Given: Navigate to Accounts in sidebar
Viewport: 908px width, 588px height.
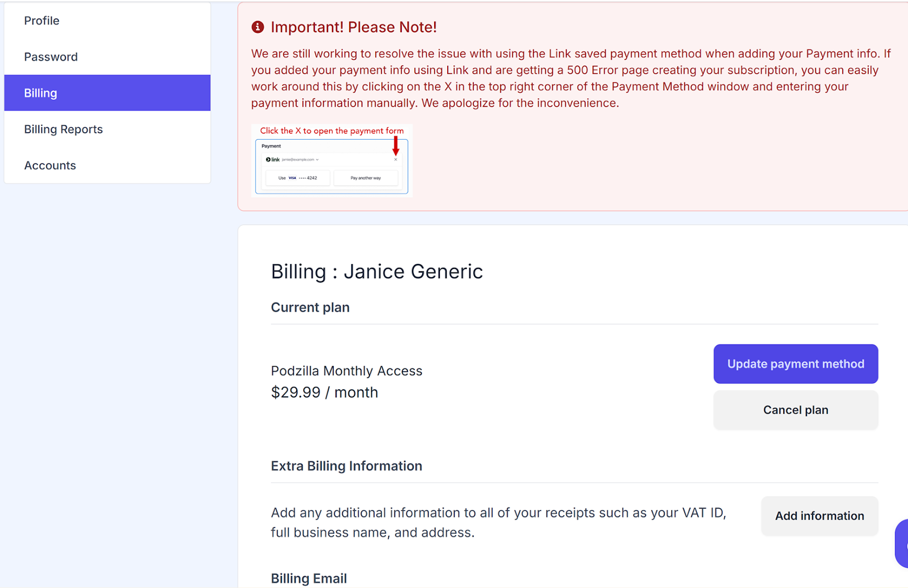Looking at the screenshot, I should [x=50, y=166].
